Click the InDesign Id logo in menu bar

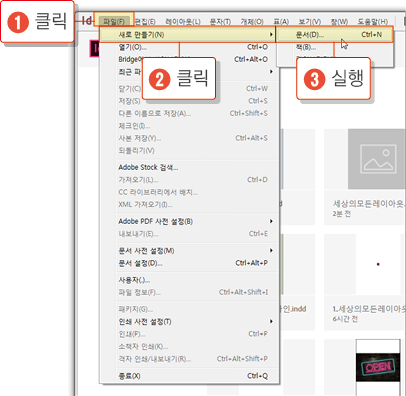[x=87, y=21]
